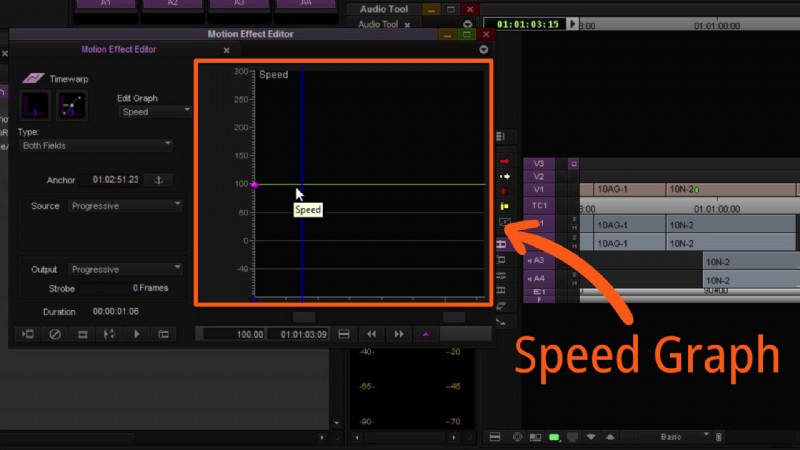This screenshot has width=800, height=450.
Task: Step forward with the fast-forward button
Action: (x=399, y=334)
